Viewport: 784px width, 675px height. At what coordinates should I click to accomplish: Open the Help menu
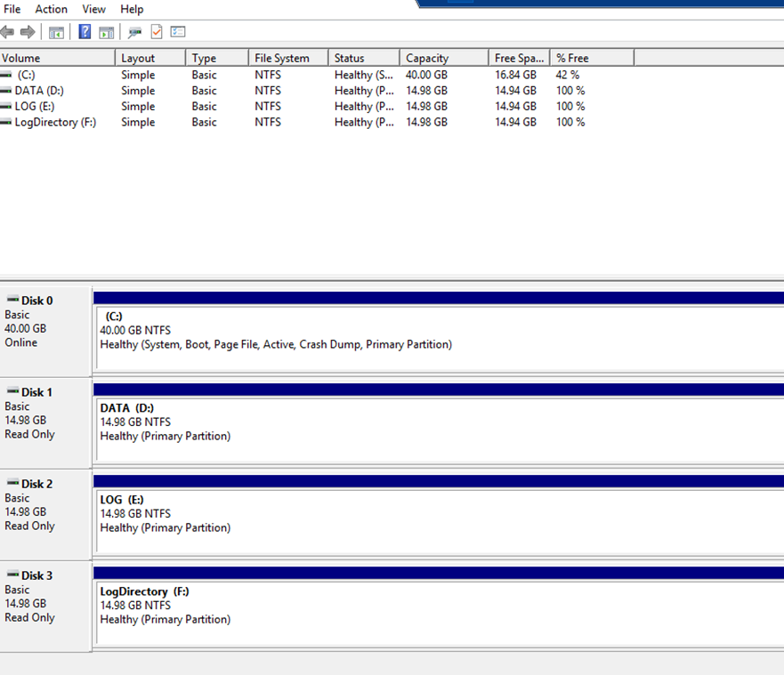point(132,9)
